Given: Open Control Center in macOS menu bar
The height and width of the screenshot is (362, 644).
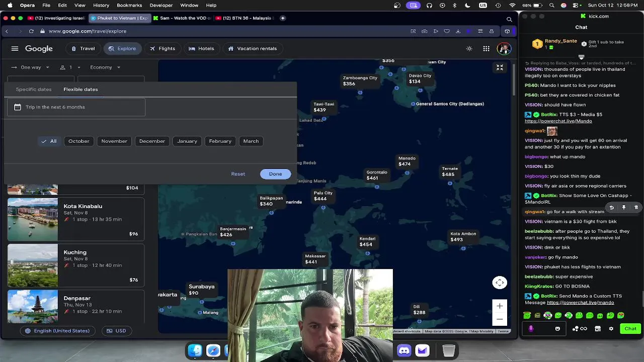Looking at the screenshot, I should pos(576,5).
